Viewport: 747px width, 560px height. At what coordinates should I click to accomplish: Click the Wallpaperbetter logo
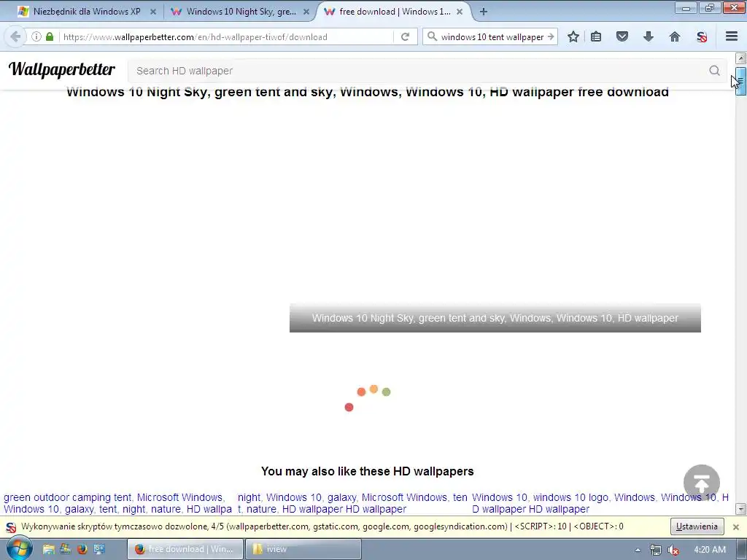click(x=62, y=69)
